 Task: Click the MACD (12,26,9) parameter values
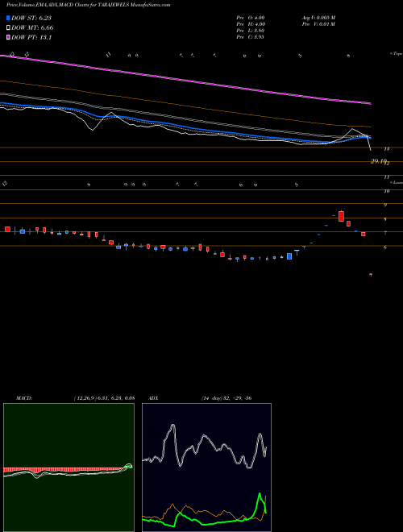tap(104, 398)
